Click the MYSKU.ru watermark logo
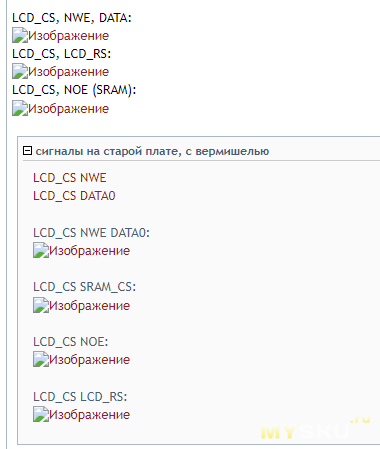Screen dimensions: 380x449 tap(315, 429)
